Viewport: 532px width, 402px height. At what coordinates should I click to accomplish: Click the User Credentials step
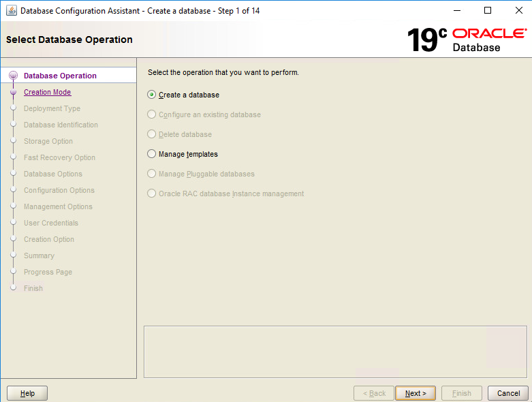51,223
